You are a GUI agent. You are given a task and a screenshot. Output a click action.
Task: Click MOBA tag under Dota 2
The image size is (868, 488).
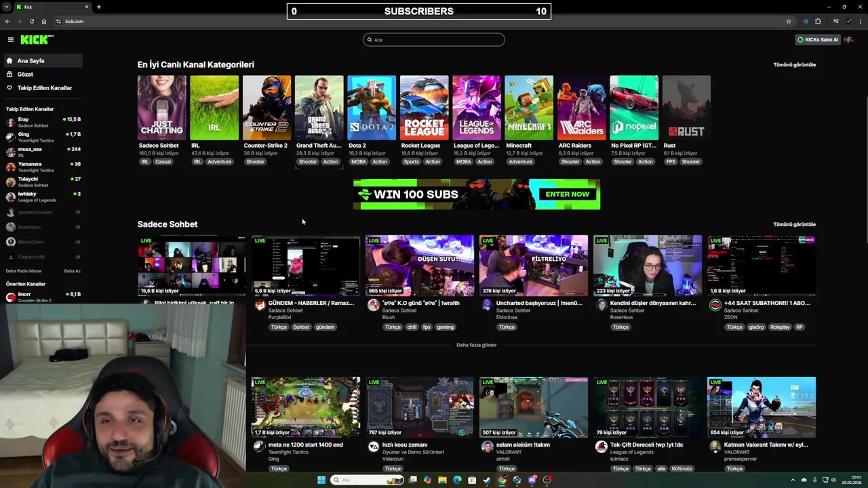click(359, 162)
